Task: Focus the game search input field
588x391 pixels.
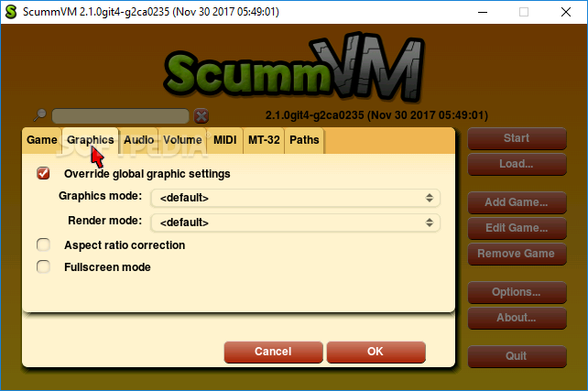Action: [x=120, y=116]
